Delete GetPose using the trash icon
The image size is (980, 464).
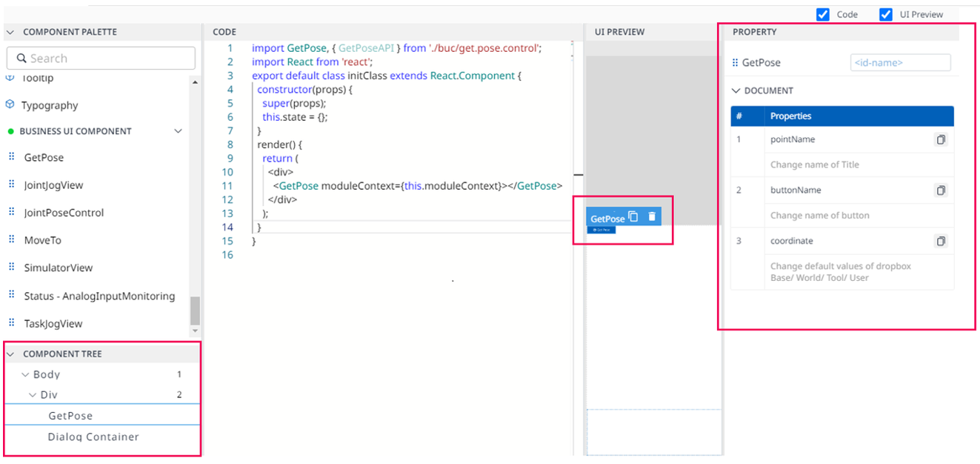coord(652,216)
